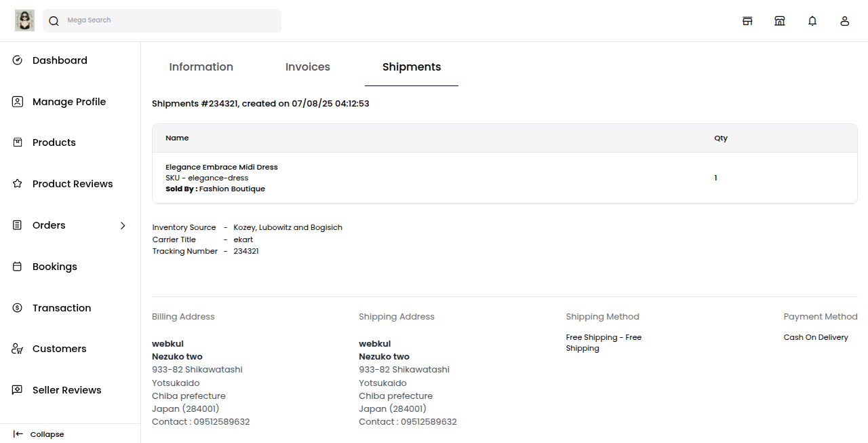Collapse the sidebar menu
Screen dimensions: 868x443
coord(39,434)
